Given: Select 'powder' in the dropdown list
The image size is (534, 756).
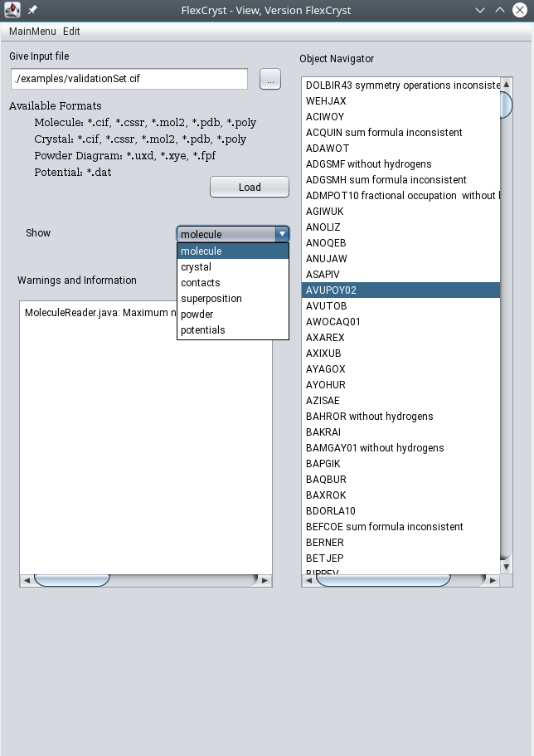Looking at the screenshot, I should click(233, 315).
